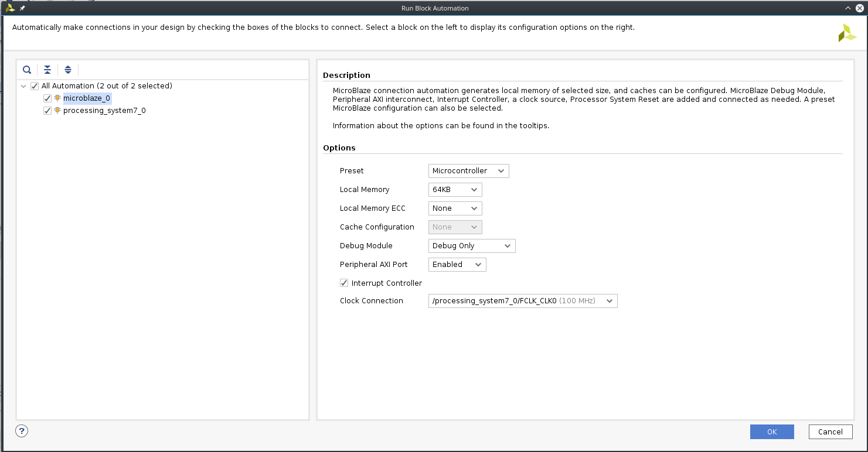Click the OK button

click(772, 432)
